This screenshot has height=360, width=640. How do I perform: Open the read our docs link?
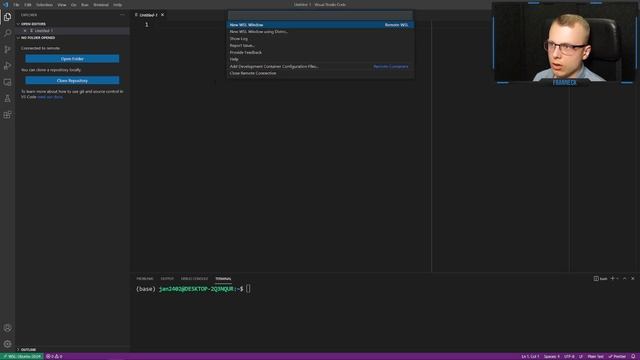tap(50, 97)
